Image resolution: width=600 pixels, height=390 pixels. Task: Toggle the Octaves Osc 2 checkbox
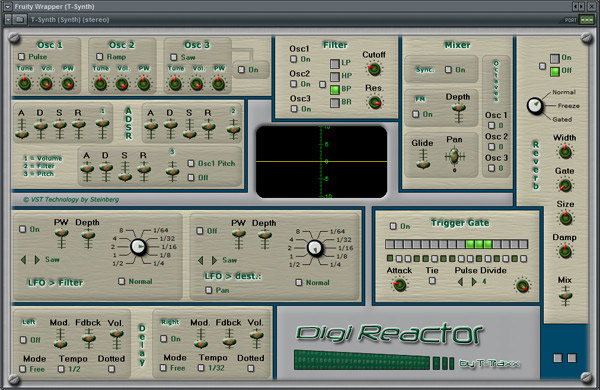click(x=491, y=147)
